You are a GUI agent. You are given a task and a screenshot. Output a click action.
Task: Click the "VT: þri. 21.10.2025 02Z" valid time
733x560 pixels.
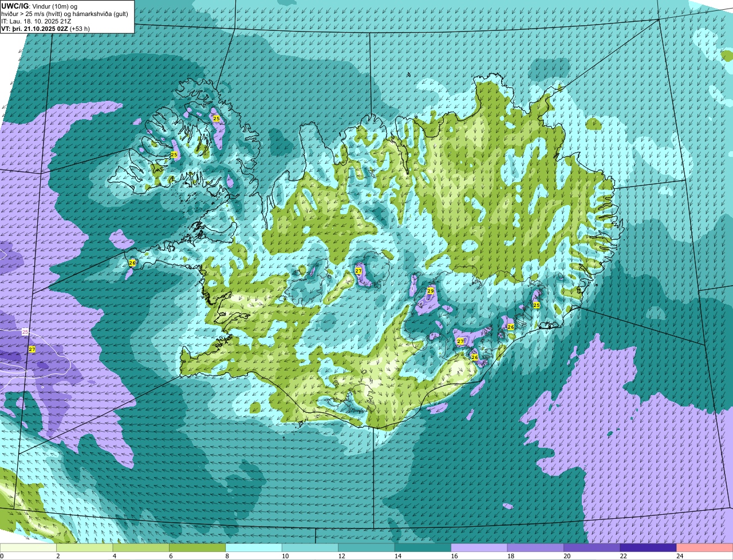34,29
